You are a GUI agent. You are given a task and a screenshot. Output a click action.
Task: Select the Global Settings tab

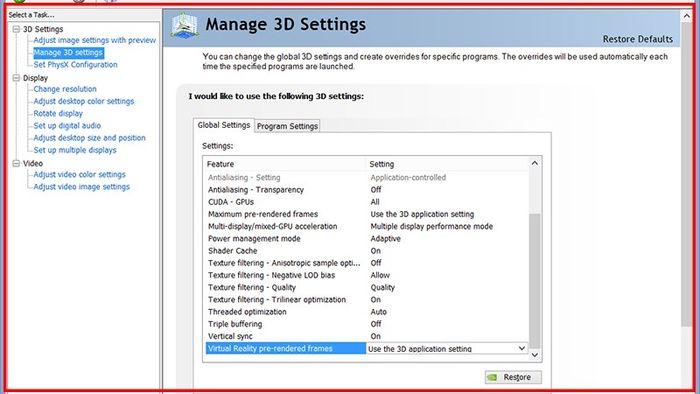point(224,125)
